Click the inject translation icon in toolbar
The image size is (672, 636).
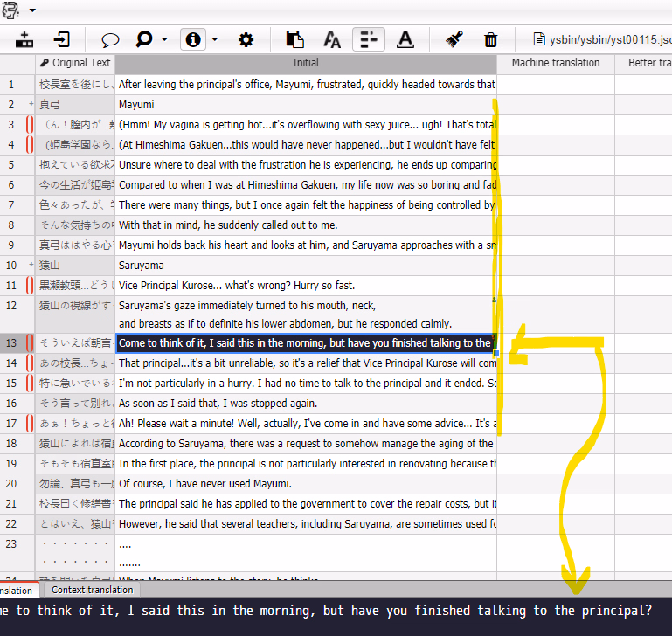pyautogui.click(x=24, y=39)
